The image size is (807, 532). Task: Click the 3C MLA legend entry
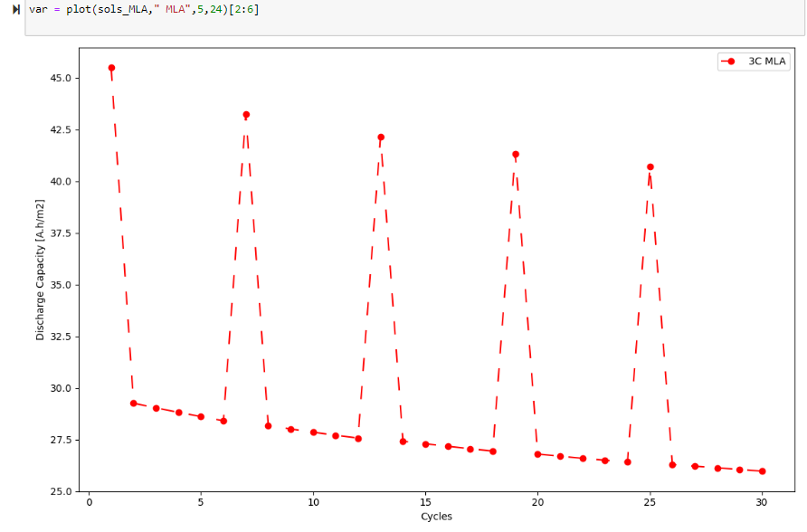pyautogui.click(x=754, y=62)
